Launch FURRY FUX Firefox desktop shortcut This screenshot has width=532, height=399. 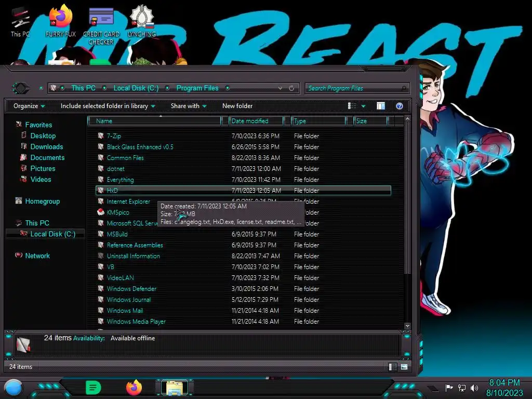pos(60,21)
